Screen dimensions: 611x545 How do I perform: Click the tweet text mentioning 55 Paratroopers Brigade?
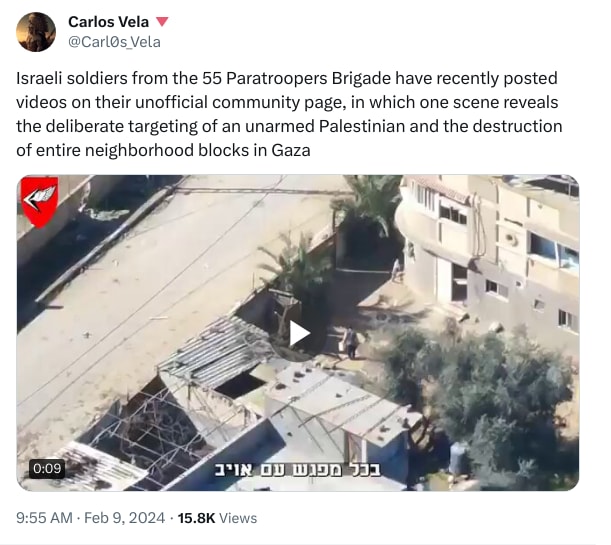pyautogui.click(x=289, y=114)
